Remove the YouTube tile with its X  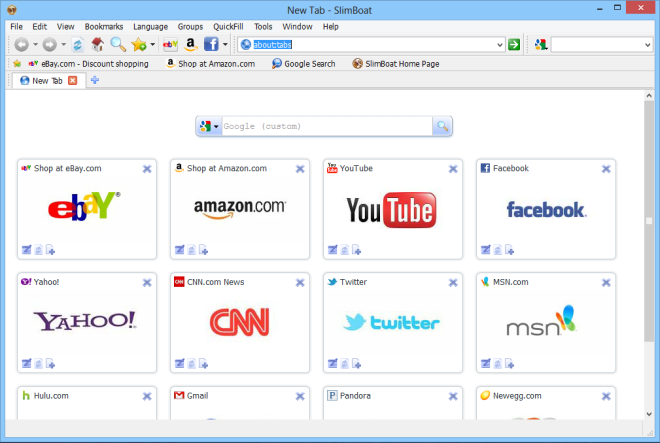(453, 169)
